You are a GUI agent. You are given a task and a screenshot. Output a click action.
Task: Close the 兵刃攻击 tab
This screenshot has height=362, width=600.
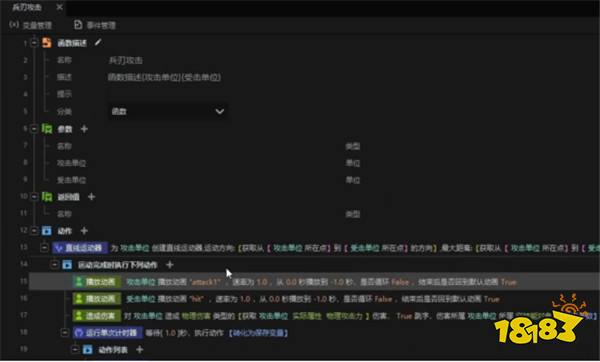[59, 7]
